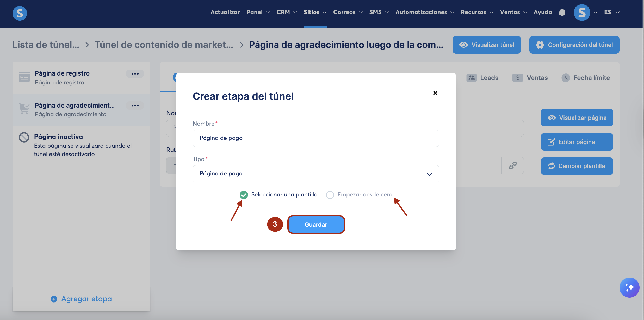Click the Visualizar túnel eye button
This screenshot has height=320, width=644.
[x=486, y=45]
